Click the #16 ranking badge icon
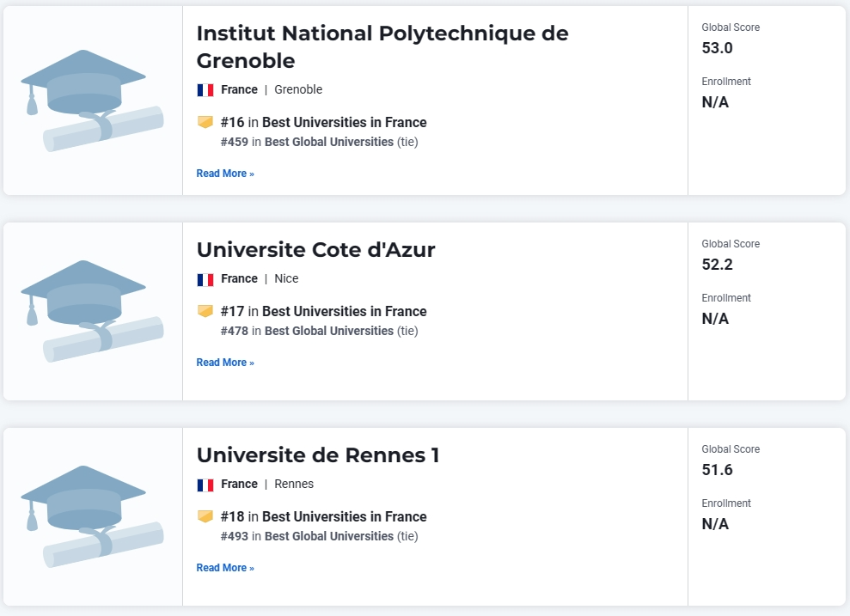850x616 pixels. click(x=205, y=123)
